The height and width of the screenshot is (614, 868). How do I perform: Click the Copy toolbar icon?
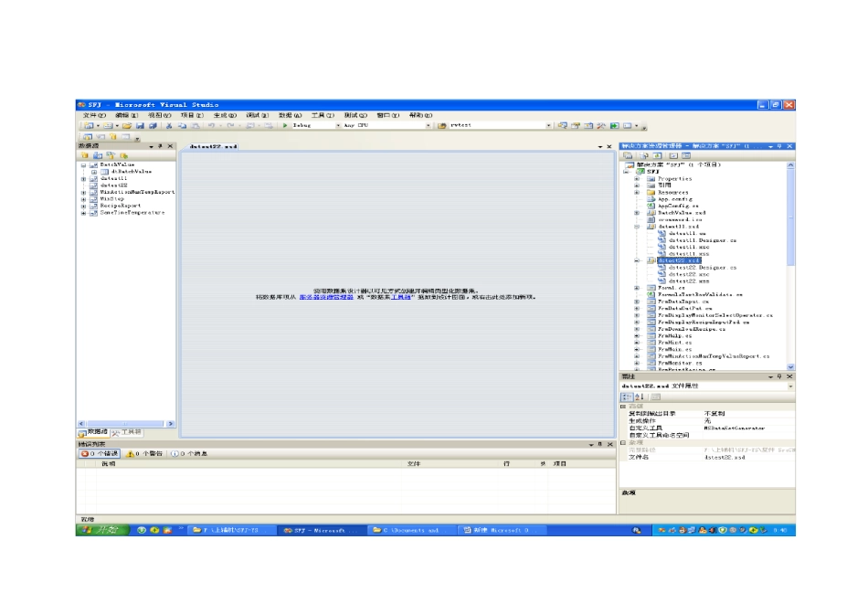182,126
